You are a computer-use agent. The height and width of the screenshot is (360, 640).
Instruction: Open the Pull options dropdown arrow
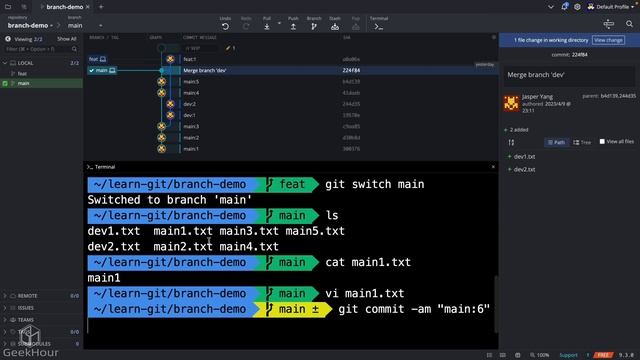(280, 23)
